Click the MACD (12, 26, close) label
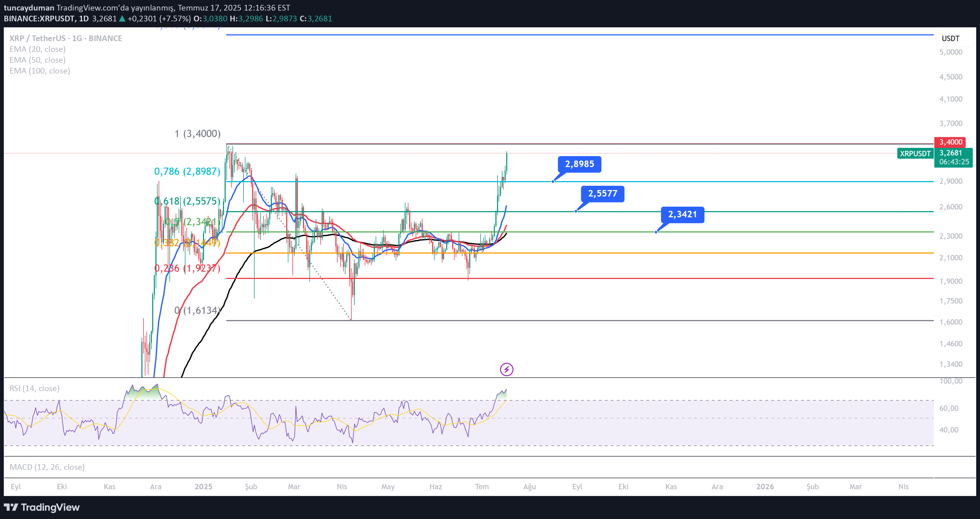The image size is (980, 519). [x=47, y=467]
